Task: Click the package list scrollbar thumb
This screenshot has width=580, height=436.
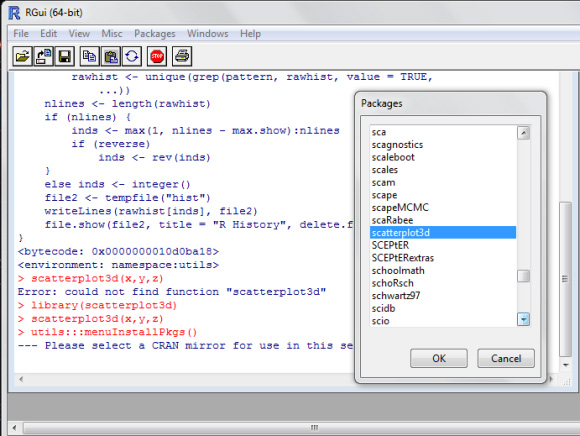Action: pos(523,276)
